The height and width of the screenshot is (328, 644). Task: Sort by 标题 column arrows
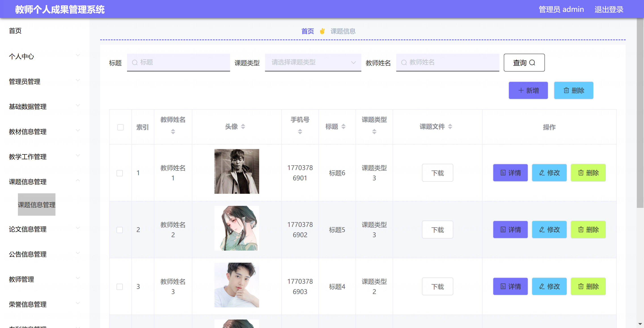343,127
